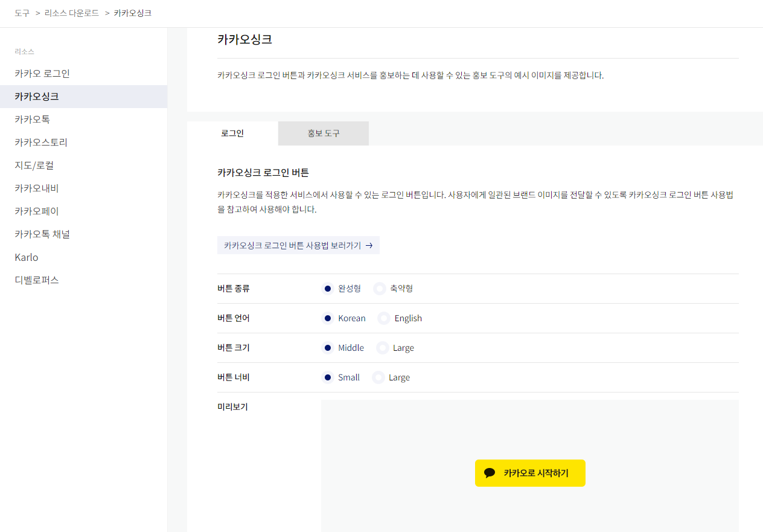Open 카카오내비 in the sidebar
Viewport: 763px width, 532px height.
tap(83, 188)
